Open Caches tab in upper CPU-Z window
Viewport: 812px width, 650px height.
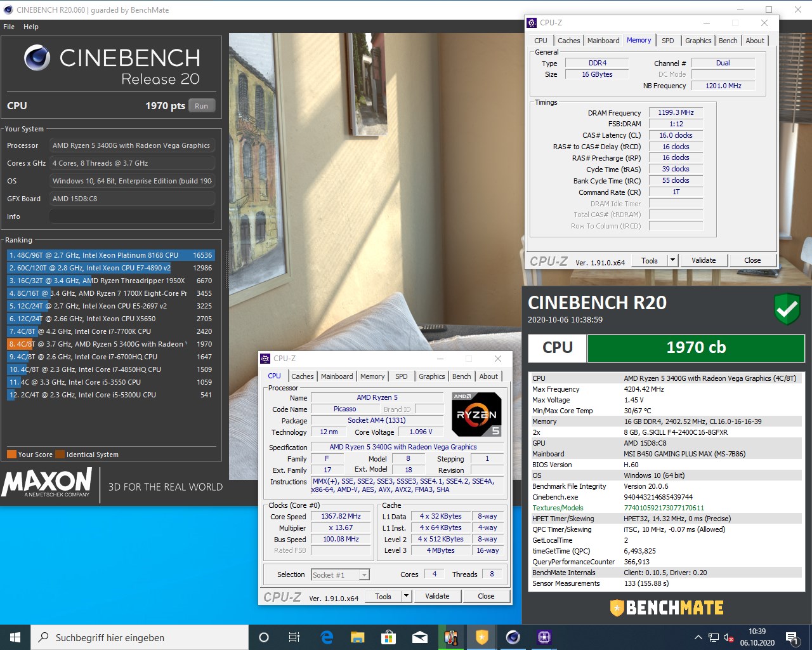(568, 41)
